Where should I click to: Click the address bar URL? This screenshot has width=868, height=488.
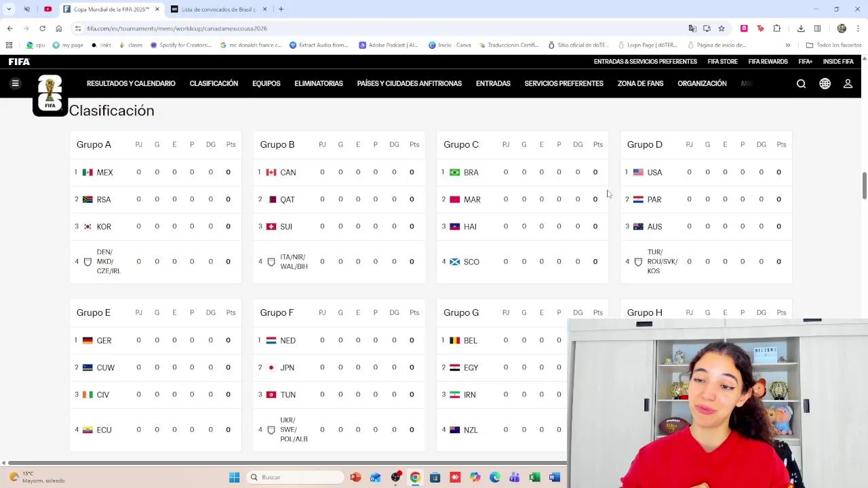pyautogui.click(x=177, y=28)
